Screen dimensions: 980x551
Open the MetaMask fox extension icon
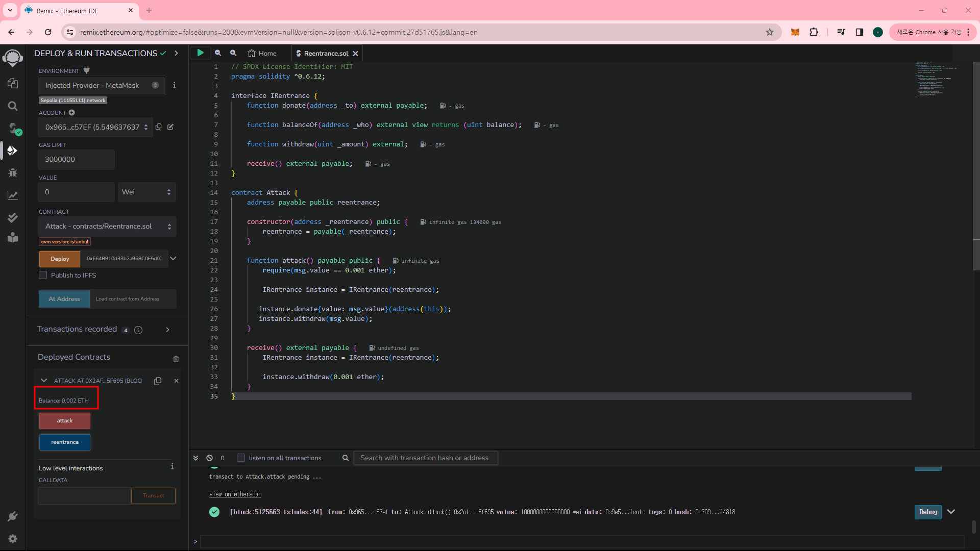tap(795, 32)
